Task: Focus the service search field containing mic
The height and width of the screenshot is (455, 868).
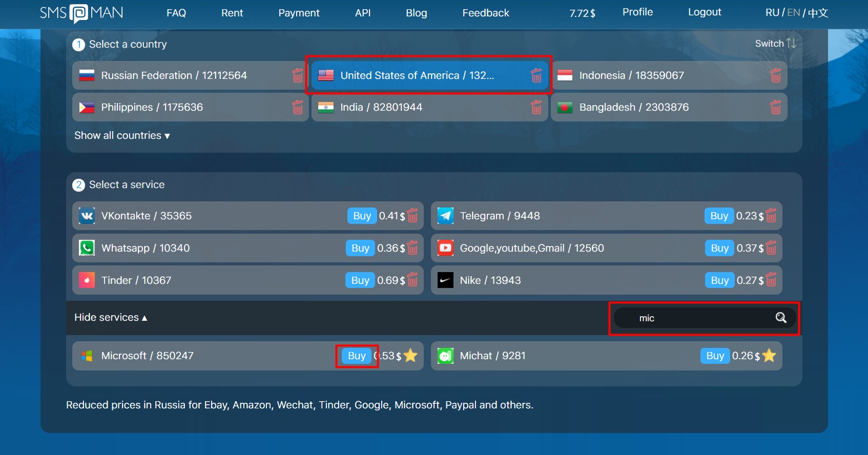Action: 705,318
